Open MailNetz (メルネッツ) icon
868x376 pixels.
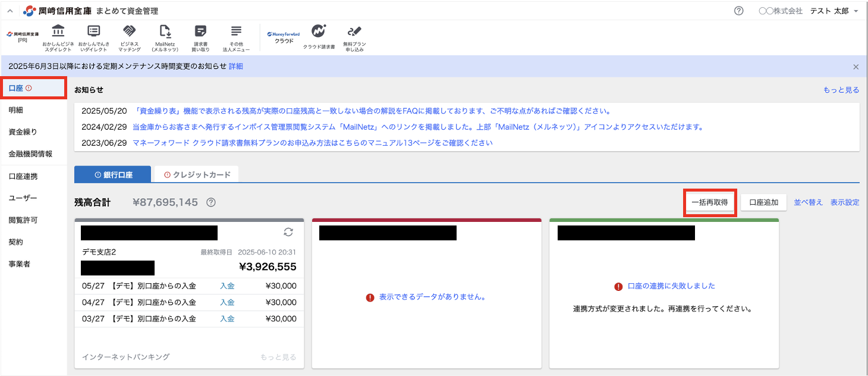tap(165, 38)
